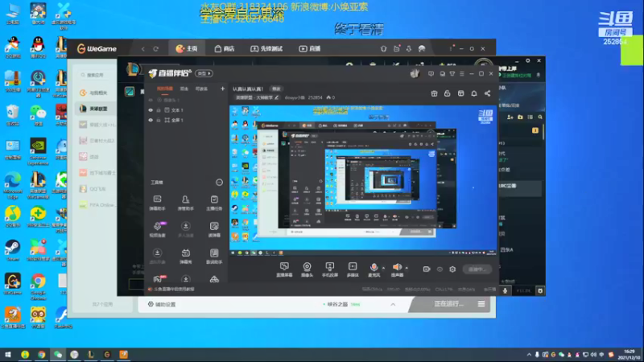Screen dimensions: 644x362
Task: Open Windows Start menu
Action: [8, 355]
